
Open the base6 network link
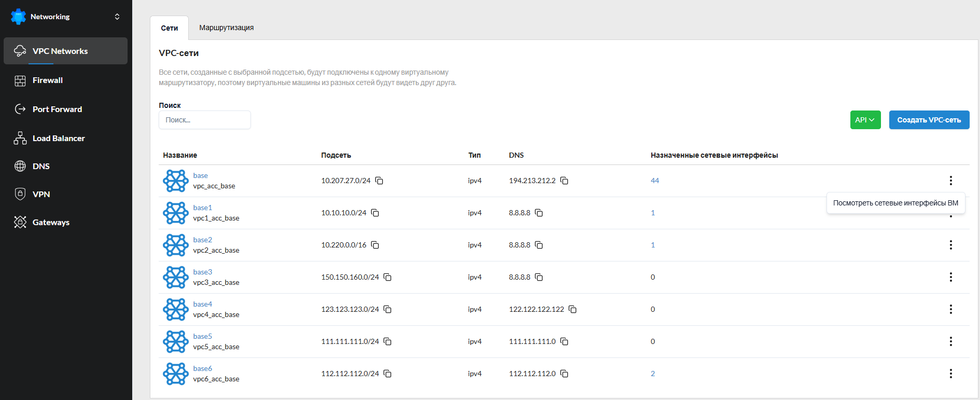point(202,368)
